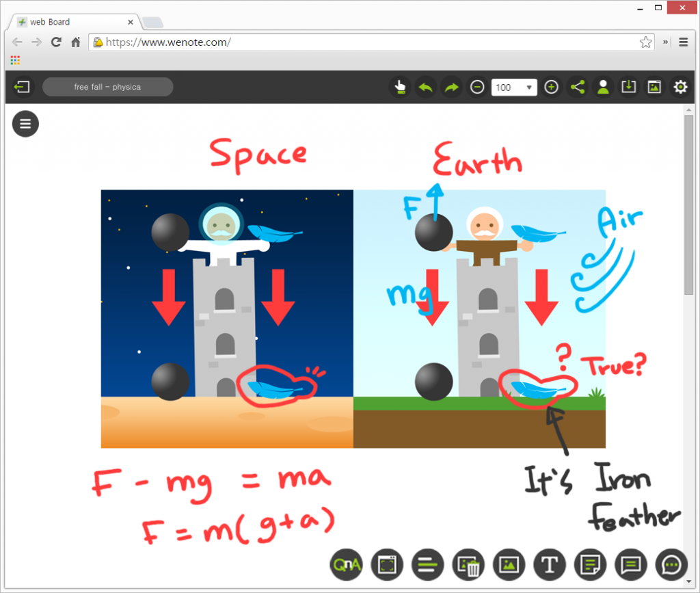Select the 'web Board' browser tab
Image resolution: width=700 pixels, height=593 pixels.
point(75,22)
